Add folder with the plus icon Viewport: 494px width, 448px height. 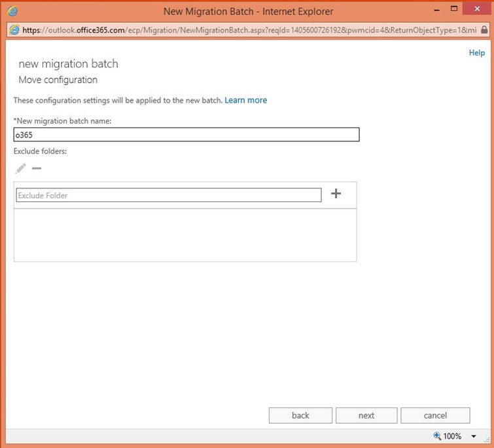[336, 194]
